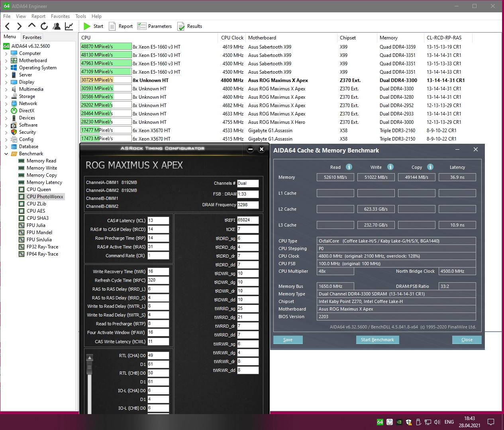Click the CAS# Latency (tCL) field
The width and height of the screenshot is (504, 430).
[158, 221]
